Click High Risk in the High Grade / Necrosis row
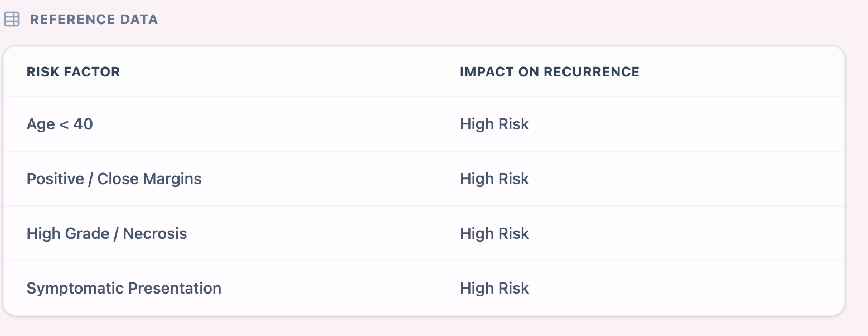 [494, 233]
